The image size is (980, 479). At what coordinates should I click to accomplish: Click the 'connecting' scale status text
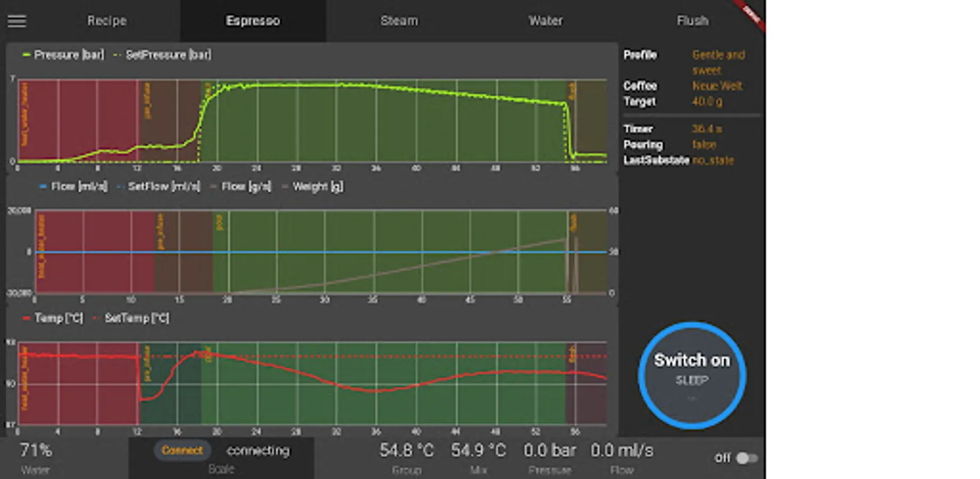coord(258,450)
